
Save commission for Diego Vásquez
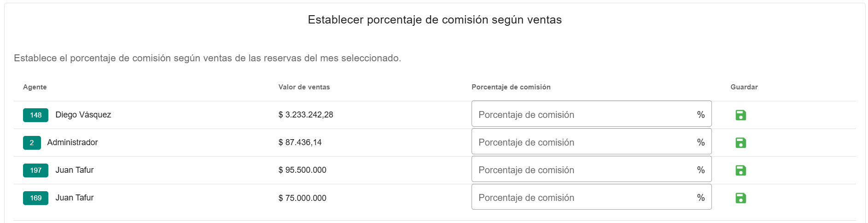pyautogui.click(x=740, y=115)
